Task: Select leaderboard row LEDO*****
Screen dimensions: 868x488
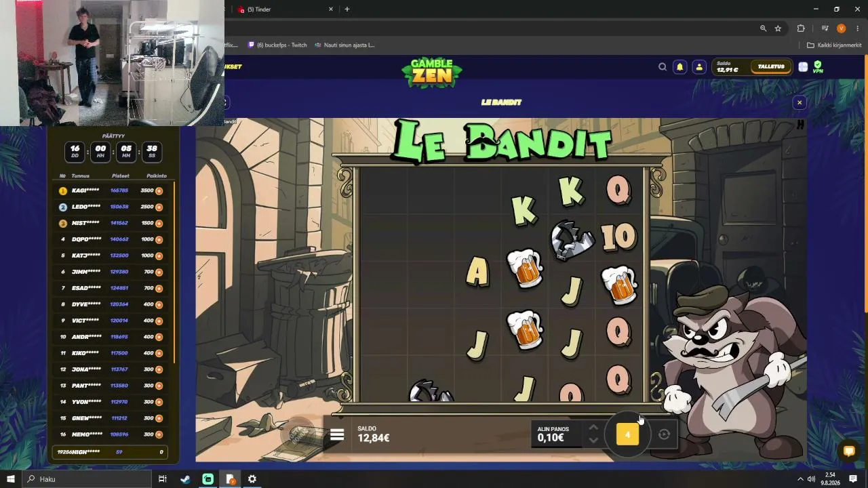Action: (x=111, y=207)
